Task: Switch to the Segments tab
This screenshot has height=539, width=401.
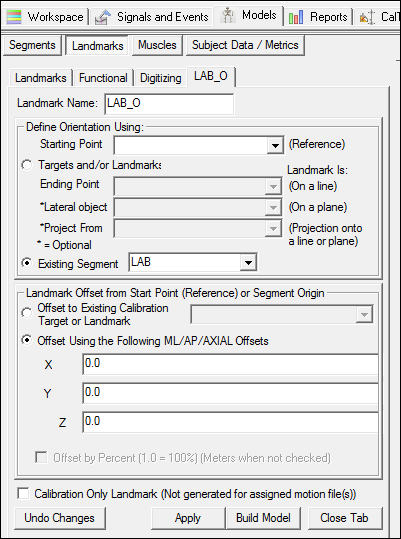Action: (x=32, y=45)
